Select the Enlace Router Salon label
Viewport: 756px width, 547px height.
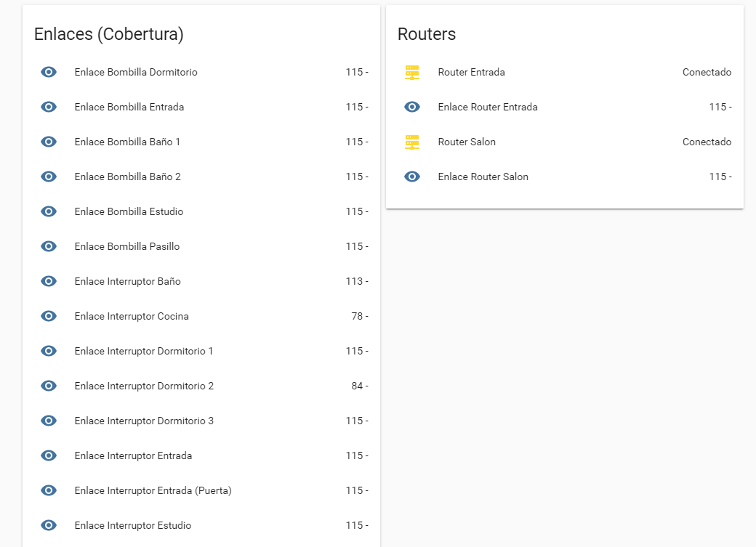pyautogui.click(x=483, y=177)
